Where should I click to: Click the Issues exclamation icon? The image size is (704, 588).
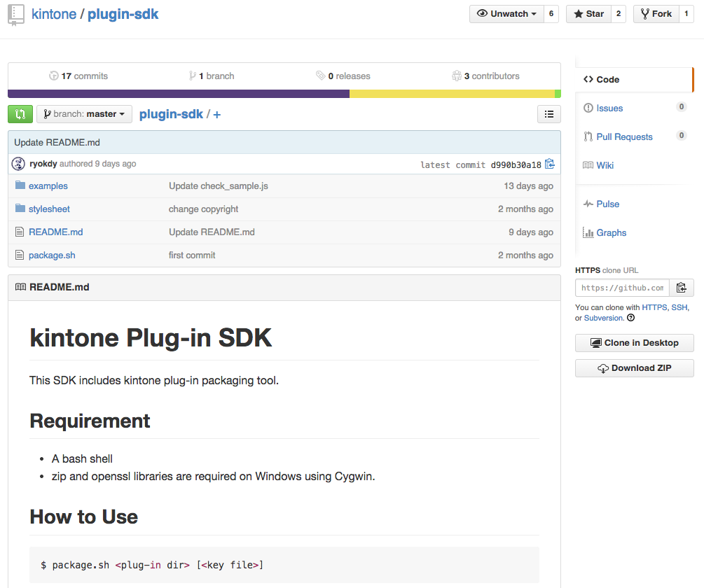click(588, 108)
